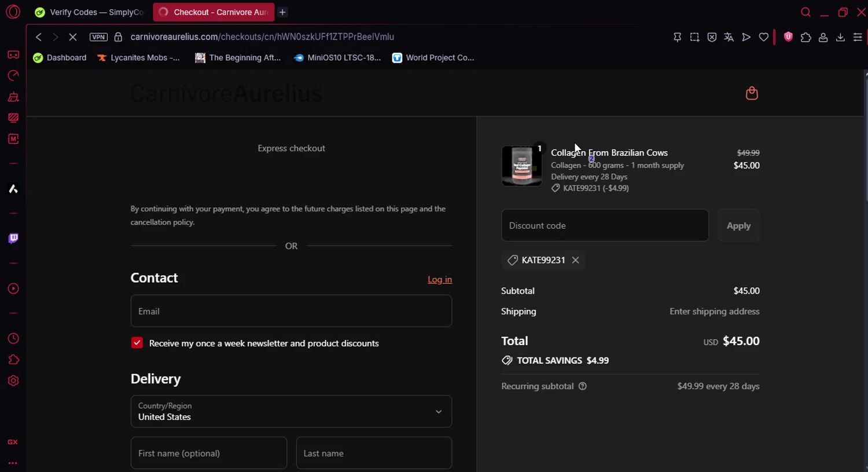The height and width of the screenshot is (472, 868).
Task: Click the address bar URL
Action: tap(262, 37)
